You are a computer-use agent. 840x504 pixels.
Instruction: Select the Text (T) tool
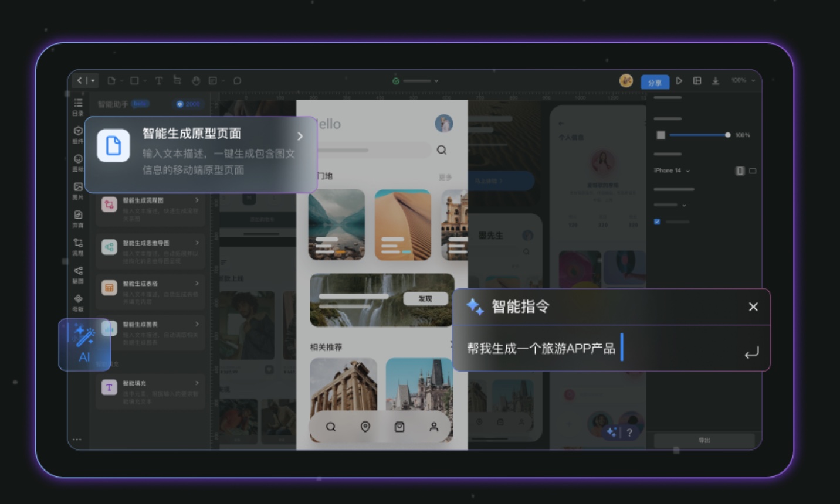pyautogui.click(x=159, y=81)
